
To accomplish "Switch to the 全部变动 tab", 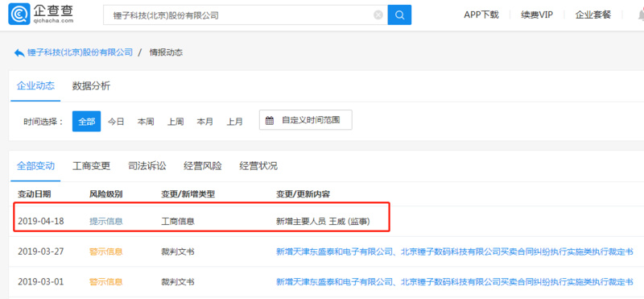I will coord(35,166).
